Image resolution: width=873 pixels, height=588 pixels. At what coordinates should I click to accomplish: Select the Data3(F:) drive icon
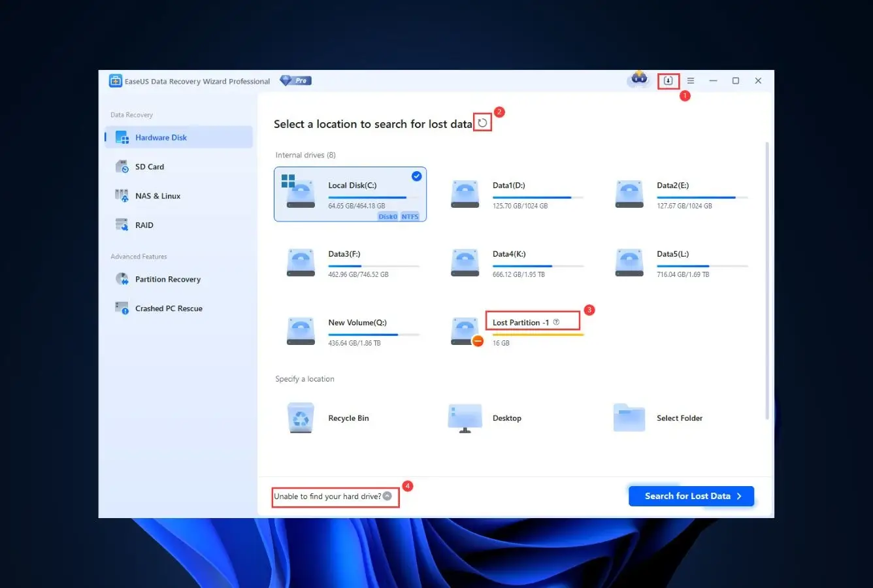pos(301,263)
